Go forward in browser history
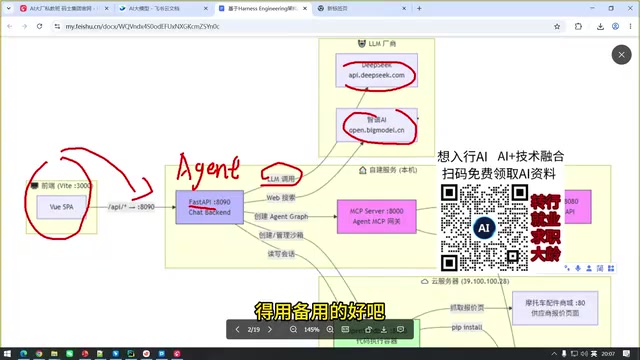This screenshot has width=640, height=360. pyautogui.click(x=24, y=26)
